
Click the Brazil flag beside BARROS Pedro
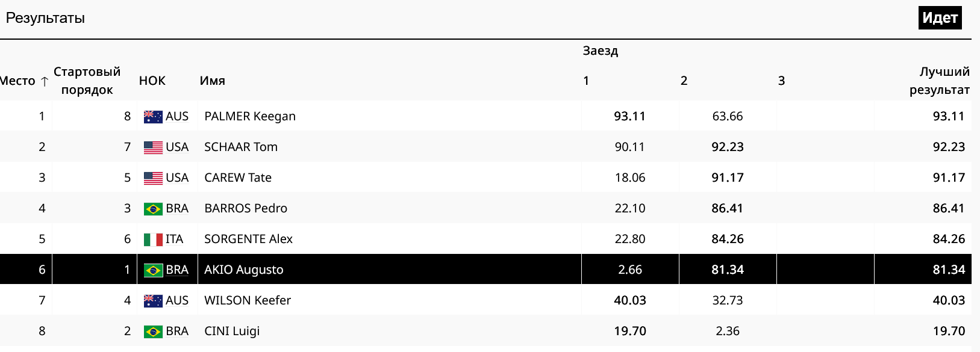point(153,209)
